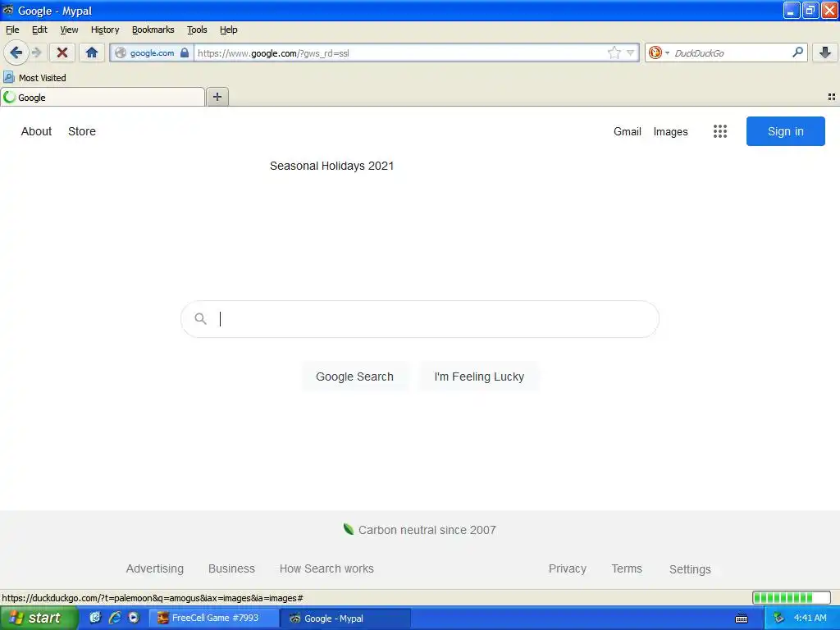Click the forward navigation arrow
The height and width of the screenshot is (630, 840).
36,52
